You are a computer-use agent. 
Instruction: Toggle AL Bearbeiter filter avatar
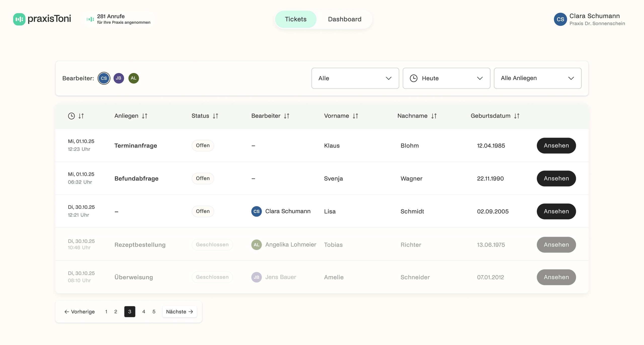(x=134, y=78)
